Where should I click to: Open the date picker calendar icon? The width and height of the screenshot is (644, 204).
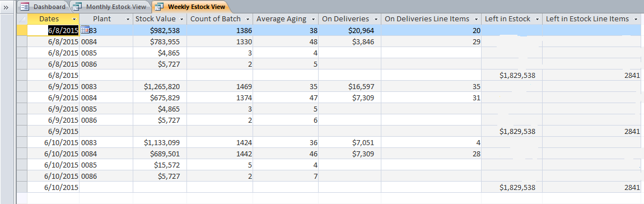coord(85,30)
